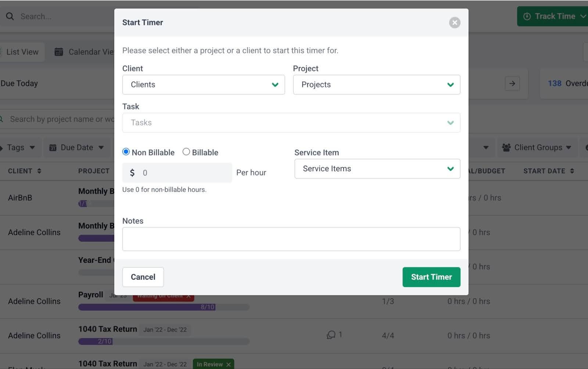
Task: Click the Cancel button
Action: [143, 277]
